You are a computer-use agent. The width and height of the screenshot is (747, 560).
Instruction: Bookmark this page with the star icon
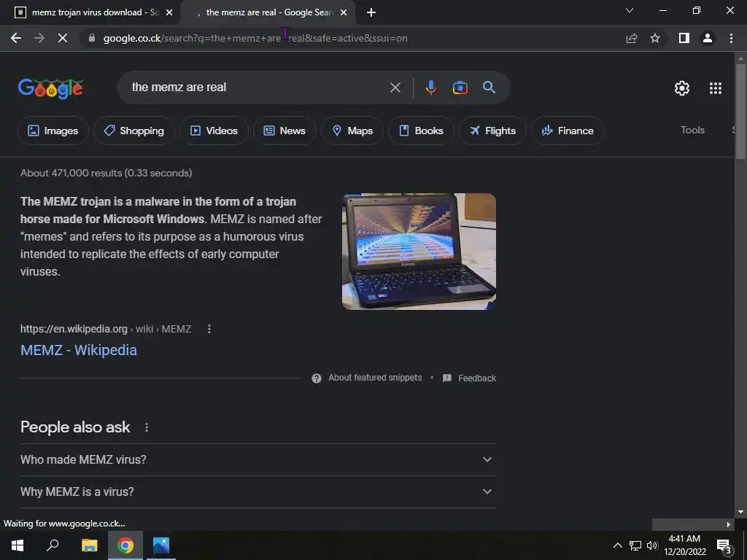pos(655,38)
